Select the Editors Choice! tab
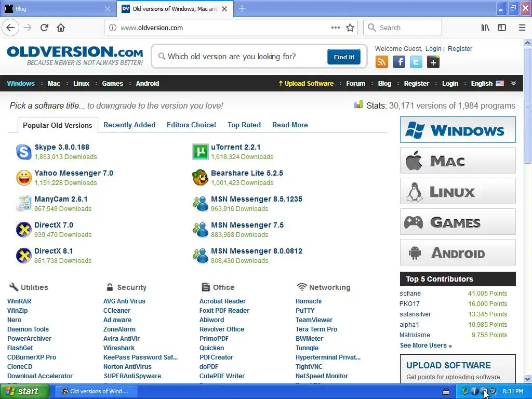This screenshot has width=532, height=399. pyautogui.click(x=191, y=125)
